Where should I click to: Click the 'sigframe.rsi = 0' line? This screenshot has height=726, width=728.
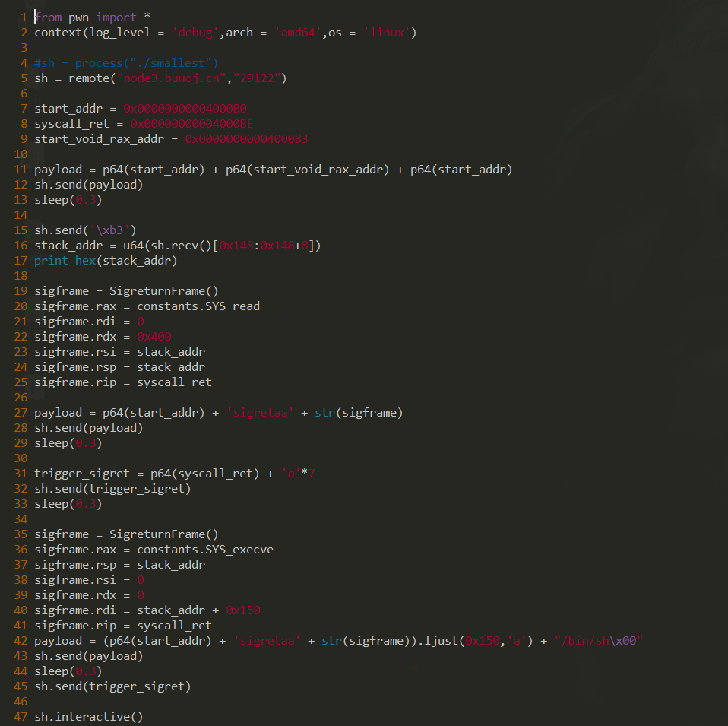(89, 580)
